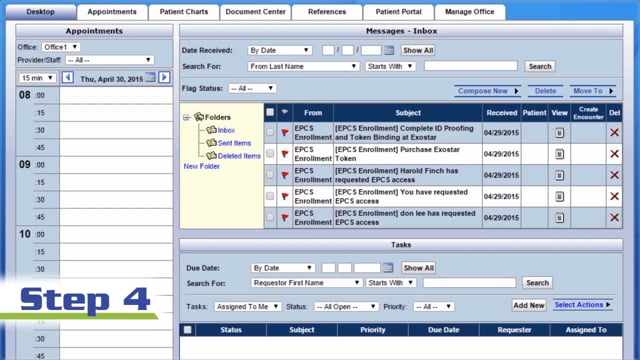Screen dimensions: 640x360
Task: View the don lee EPCS access message
Action: click(x=560, y=218)
